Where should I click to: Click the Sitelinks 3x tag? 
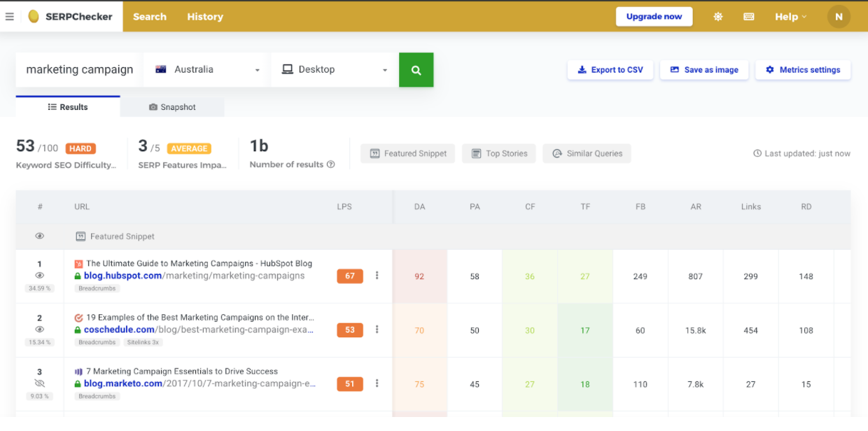pyautogui.click(x=143, y=343)
